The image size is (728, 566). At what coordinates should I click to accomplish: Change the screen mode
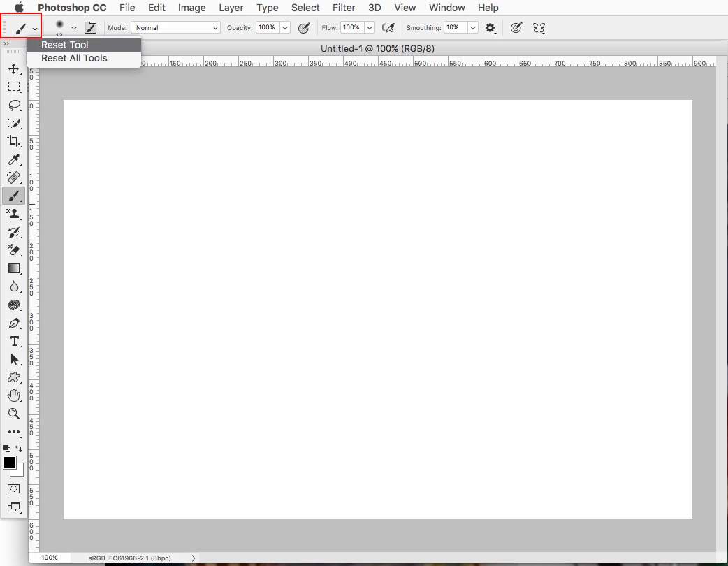click(14, 507)
